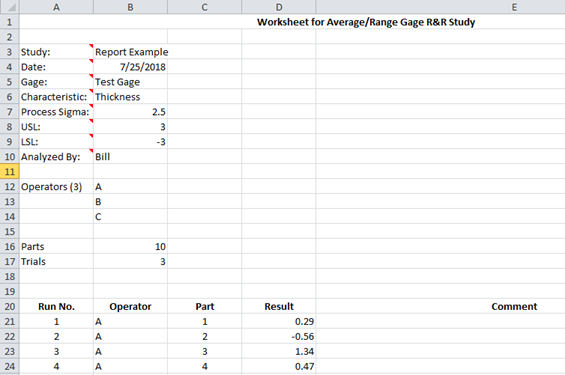Select column A header
The image size is (565, 375).
[57, 7]
